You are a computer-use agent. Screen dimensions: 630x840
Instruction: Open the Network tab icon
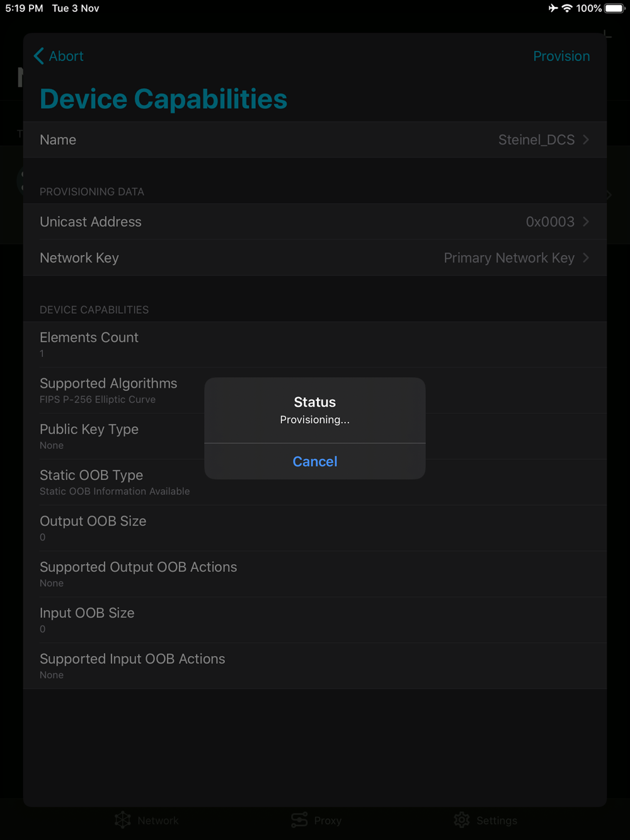click(123, 820)
